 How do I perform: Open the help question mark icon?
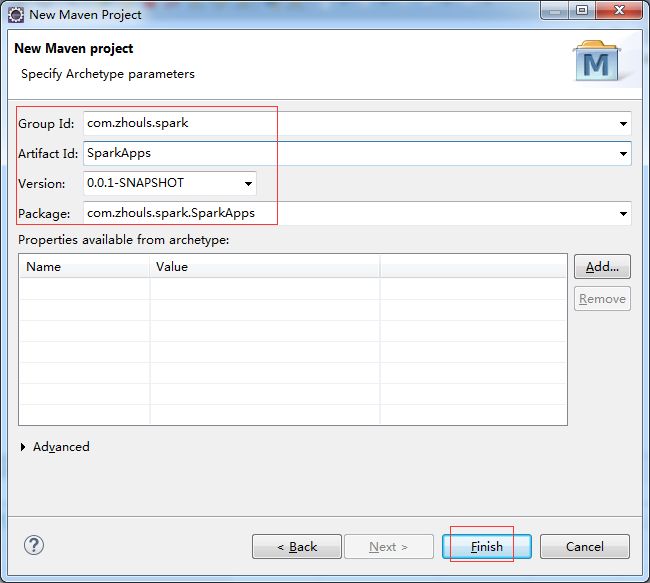pos(34,545)
